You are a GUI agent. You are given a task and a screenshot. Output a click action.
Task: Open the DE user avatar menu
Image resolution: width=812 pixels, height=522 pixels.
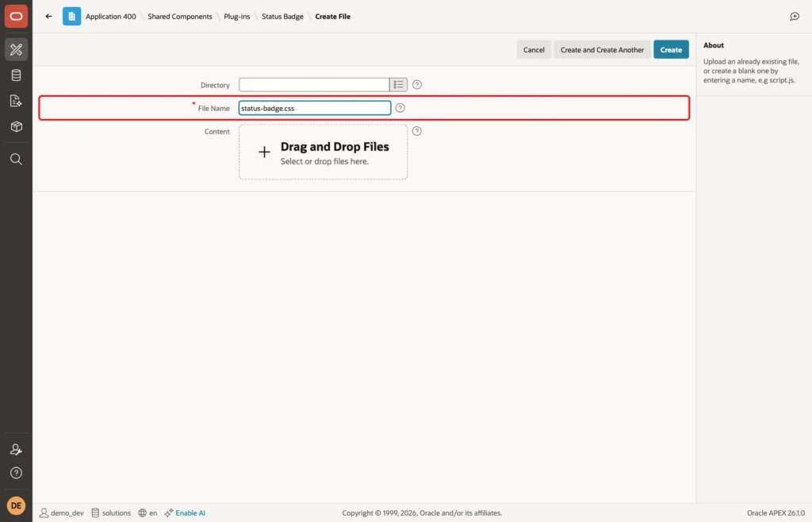(16, 505)
